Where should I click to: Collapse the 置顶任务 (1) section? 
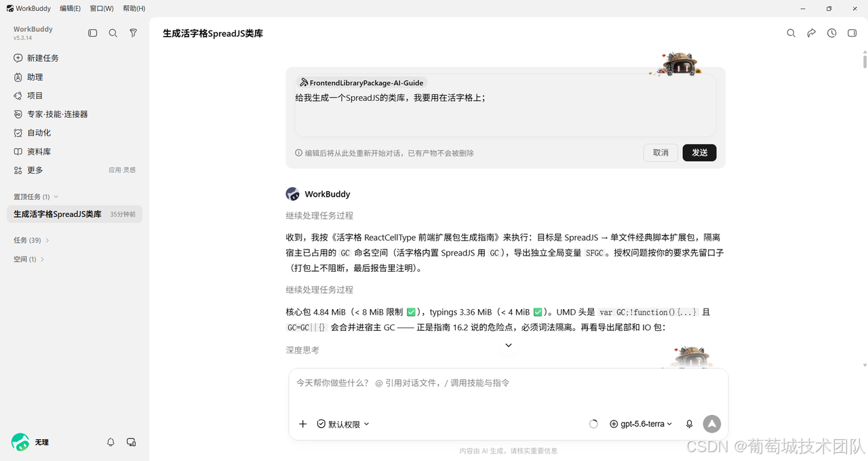(36, 197)
